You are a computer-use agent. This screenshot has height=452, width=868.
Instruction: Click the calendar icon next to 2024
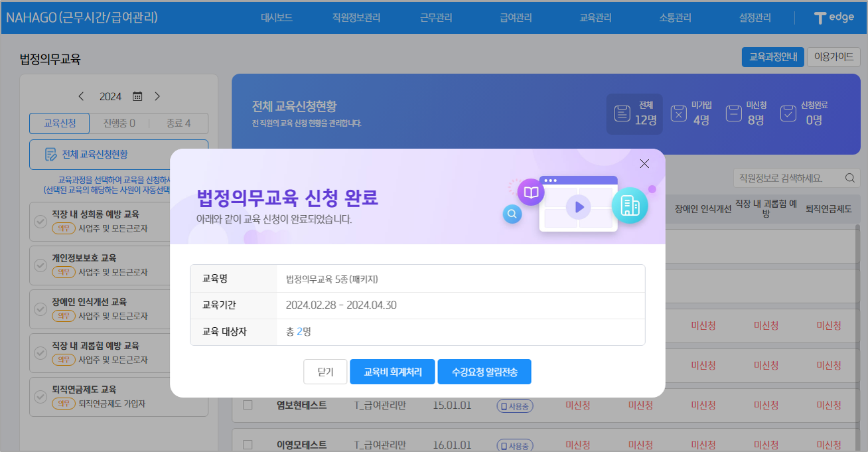click(x=137, y=96)
